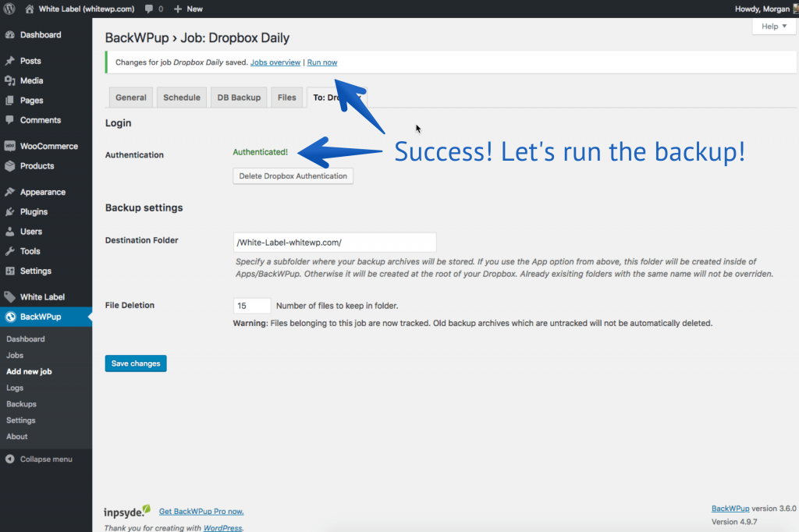Open the Jobs submenu under BackWPup
The height and width of the screenshot is (532, 799).
coord(15,355)
